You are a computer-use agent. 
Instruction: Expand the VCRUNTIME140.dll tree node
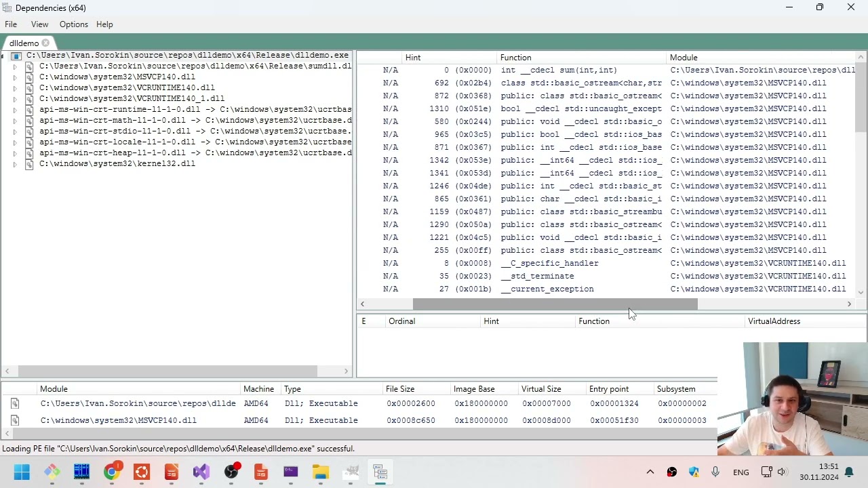(x=15, y=87)
